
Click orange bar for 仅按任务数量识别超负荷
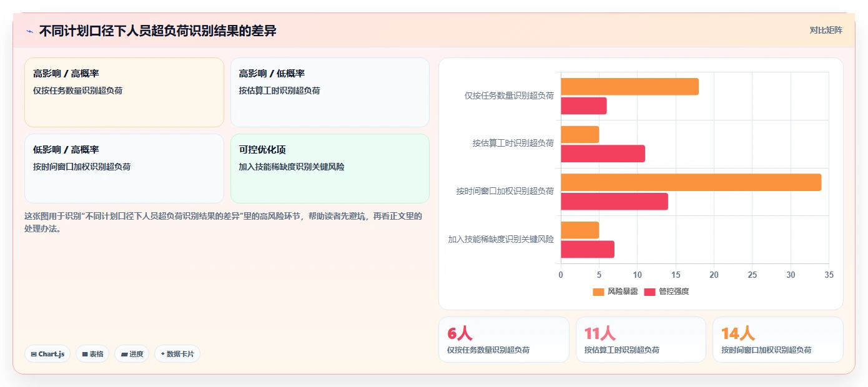[629, 87]
